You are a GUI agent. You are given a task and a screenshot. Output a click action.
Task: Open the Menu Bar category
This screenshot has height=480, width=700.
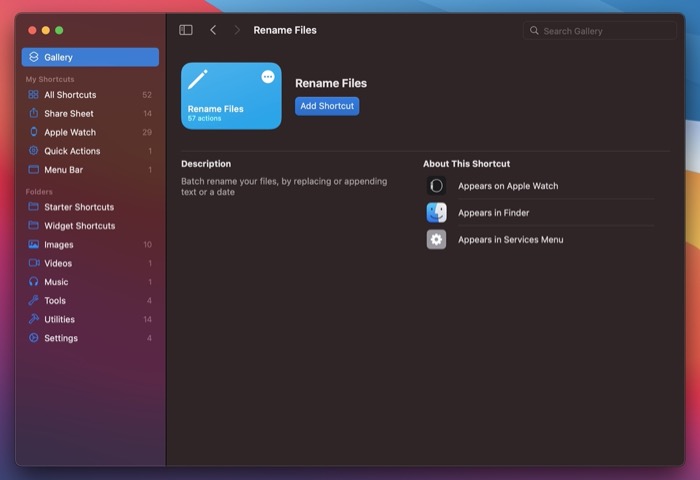(x=90, y=170)
